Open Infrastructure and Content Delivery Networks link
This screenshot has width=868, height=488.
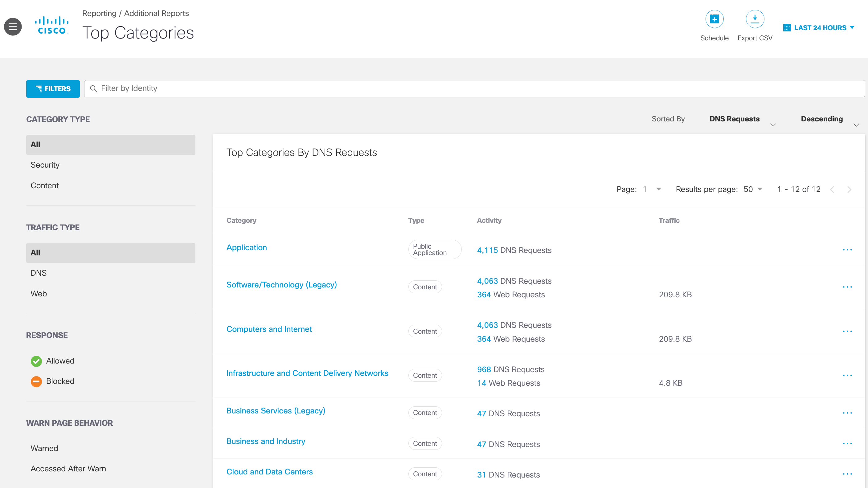[307, 373]
